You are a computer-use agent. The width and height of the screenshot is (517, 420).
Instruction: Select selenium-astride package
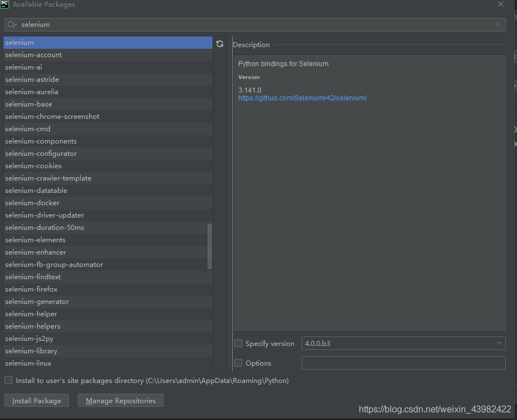point(108,80)
